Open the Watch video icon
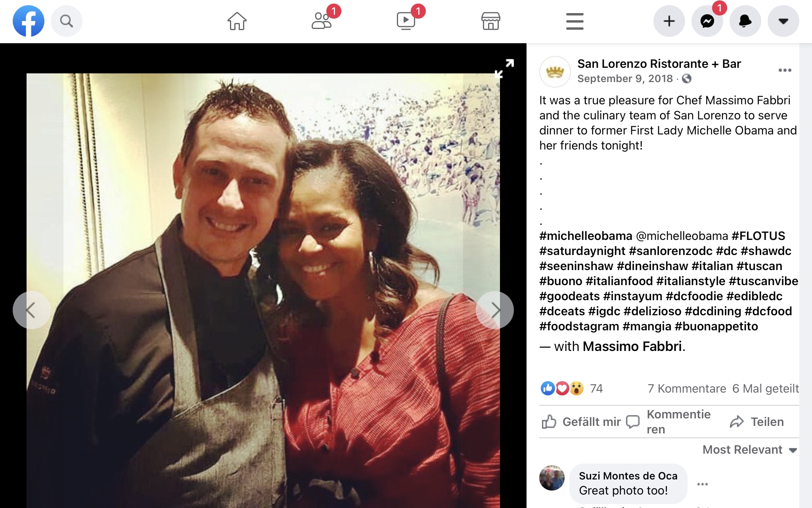Image resolution: width=812 pixels, height=508 pixels. [406, 21]
